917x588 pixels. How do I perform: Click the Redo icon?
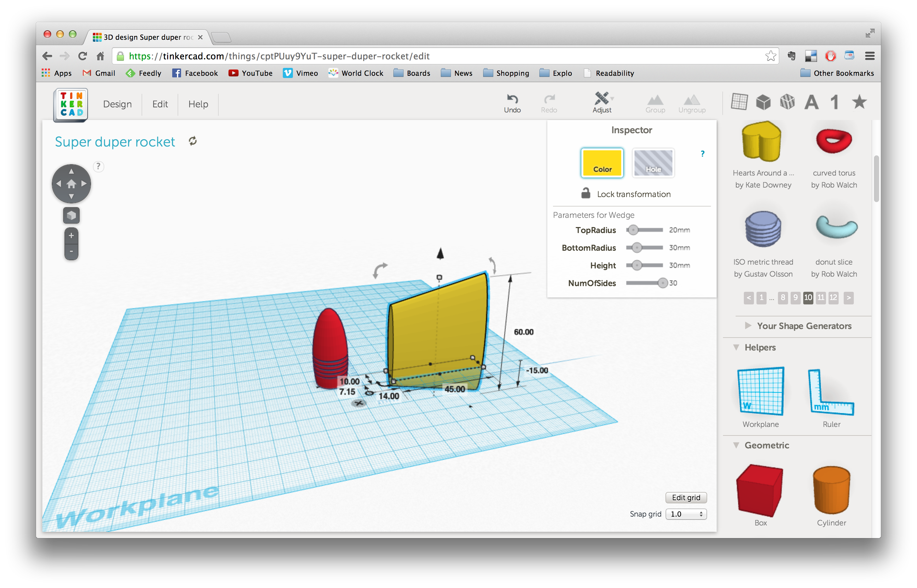coord(549,99)
